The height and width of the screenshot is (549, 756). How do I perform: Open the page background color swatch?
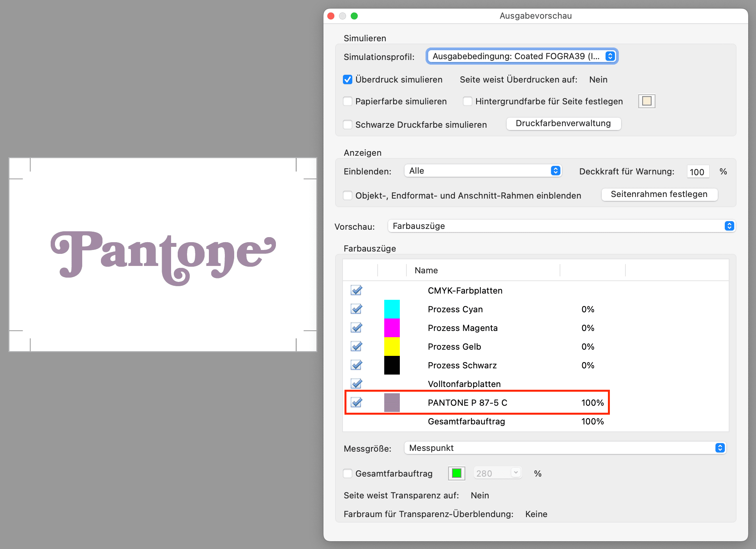[647, 101]
